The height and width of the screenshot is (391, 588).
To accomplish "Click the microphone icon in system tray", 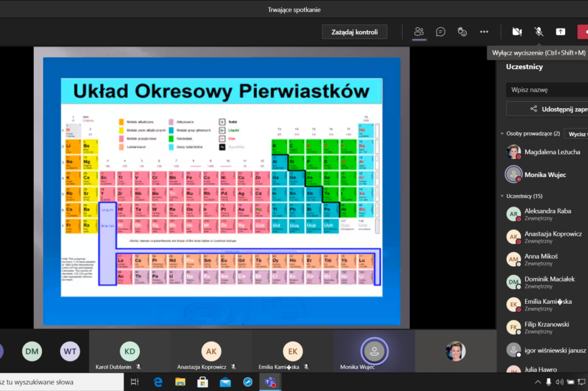I will 549,382.
